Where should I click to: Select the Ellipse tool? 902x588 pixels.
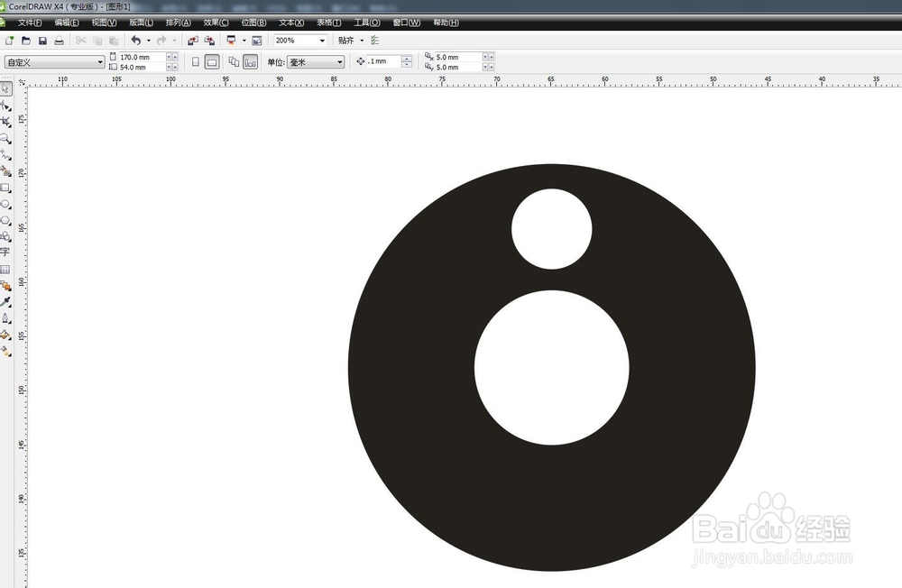pyautogui.click(x=5, y=204)
